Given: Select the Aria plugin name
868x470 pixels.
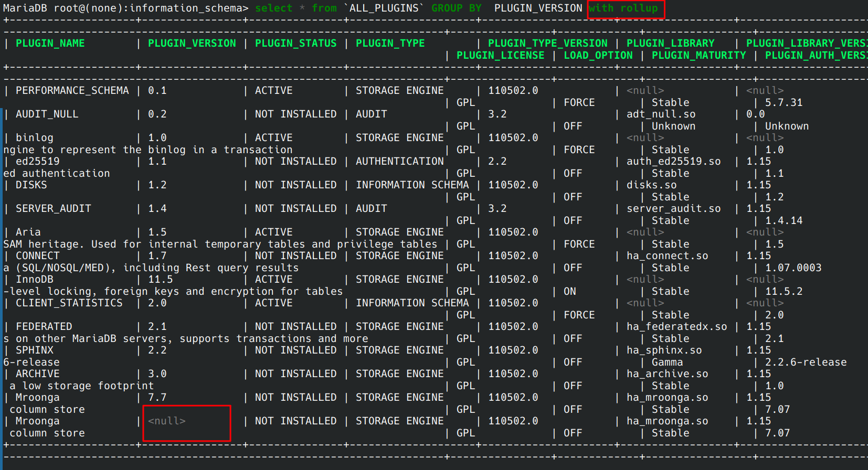Looking at the screenshot, I should pos(28,232).
